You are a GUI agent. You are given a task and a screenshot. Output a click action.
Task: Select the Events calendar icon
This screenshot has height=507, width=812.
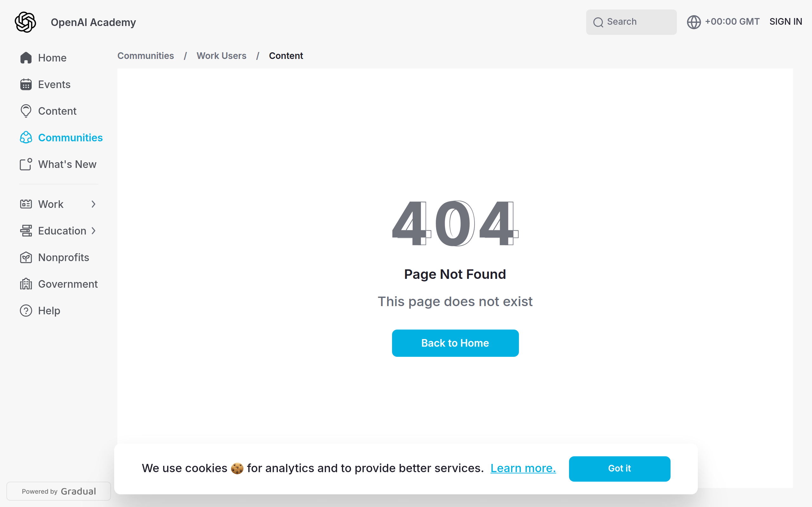coord(26,85)
